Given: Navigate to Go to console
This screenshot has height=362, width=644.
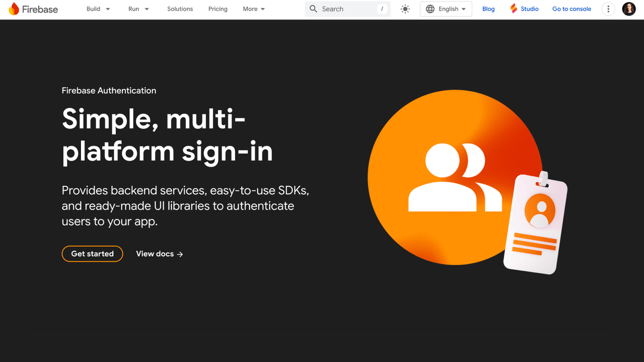Looking at the screenshot, I should 572,9.
